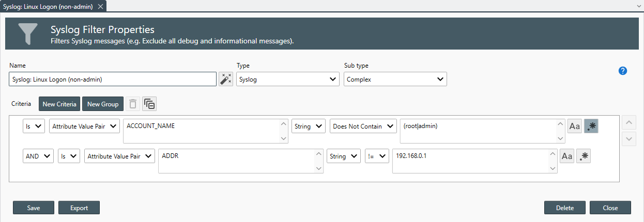Viewport: 644px width, 222px height.
Task: Change the AND logical operator dropdown
Action: coord(38,156)
